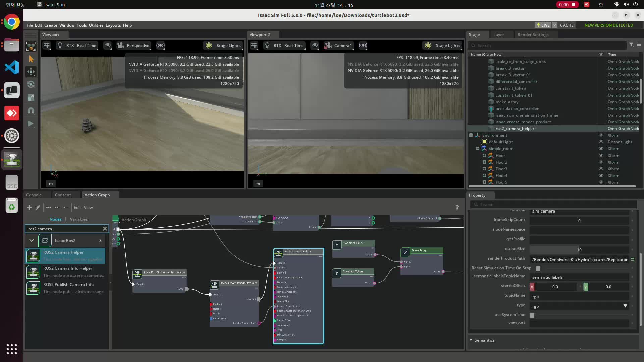The width and height of the screenshot is (644, 362).
Task: Open Ubuntu Show Applications grid
Action: (12, 349)
